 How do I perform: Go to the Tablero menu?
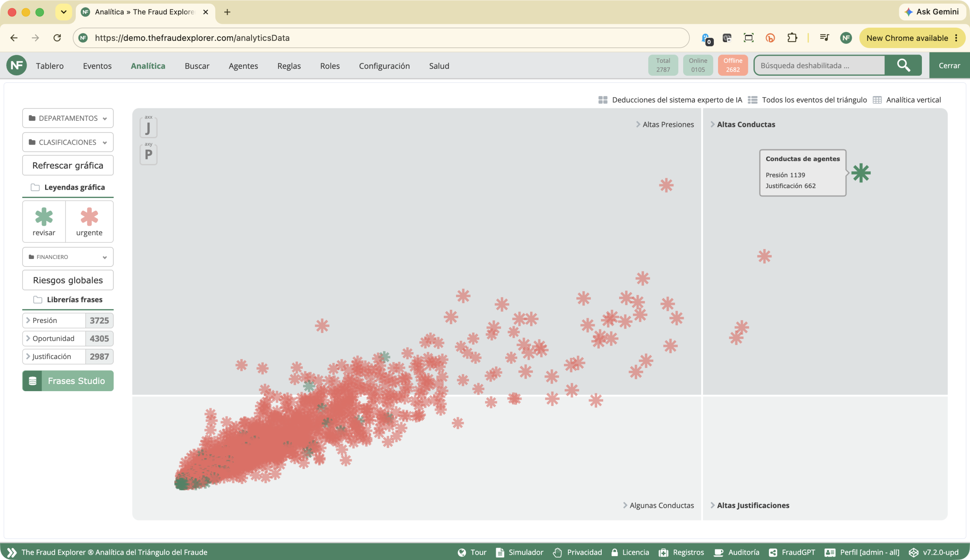50,66
